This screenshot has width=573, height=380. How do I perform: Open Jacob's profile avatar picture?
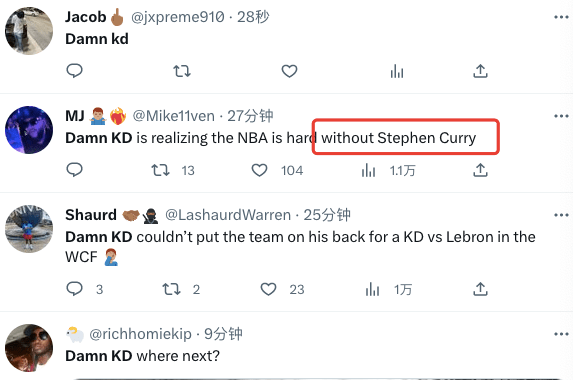(x=29, y=31)
